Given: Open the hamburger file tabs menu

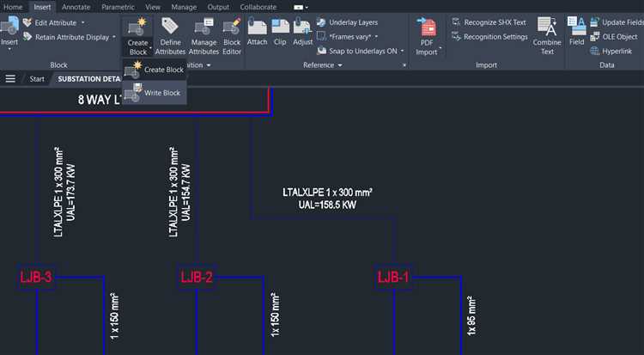Looking at the screenshot, I should click(x=10, y=78).
